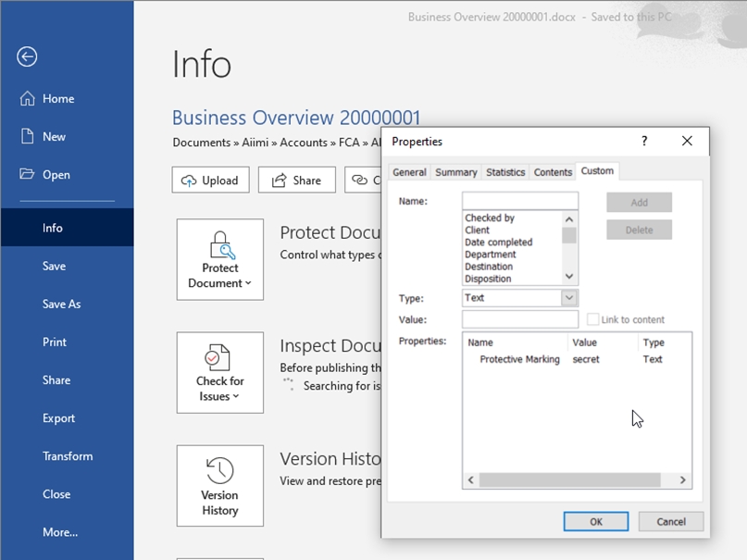This screenshot has height=560, width=747.
Task: Enable the Link to content checkbox
Action: [x=593, y=320]
